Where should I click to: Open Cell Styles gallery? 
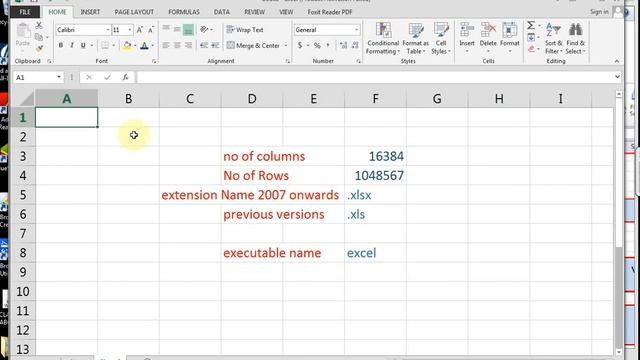441,39
